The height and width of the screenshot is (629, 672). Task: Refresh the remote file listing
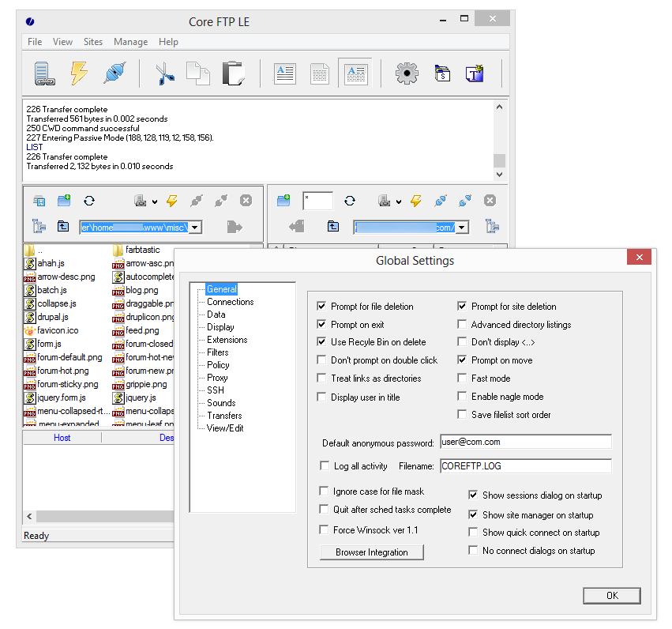point(350,201)
